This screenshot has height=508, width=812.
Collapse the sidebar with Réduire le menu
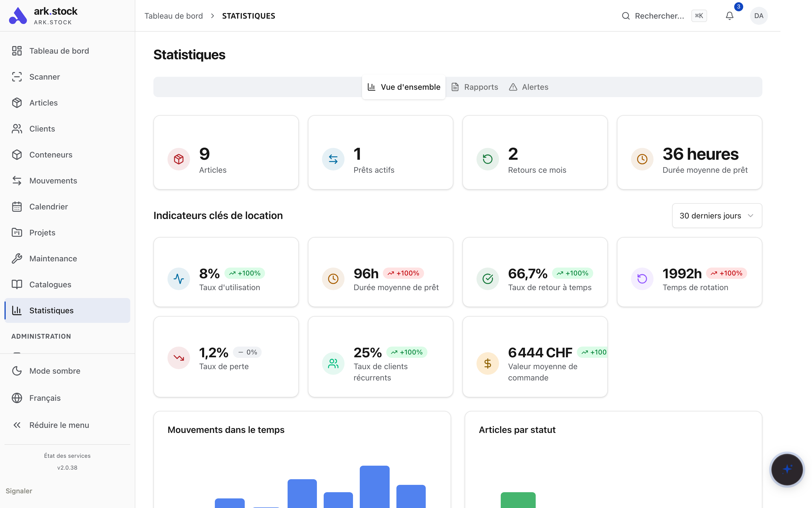coord(67,425)
